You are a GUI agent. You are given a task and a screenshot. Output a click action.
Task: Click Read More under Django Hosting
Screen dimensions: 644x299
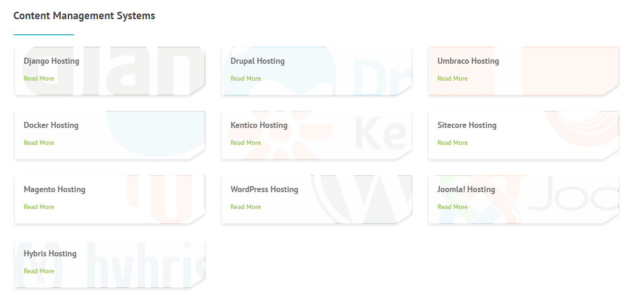(x=39, y=78)
